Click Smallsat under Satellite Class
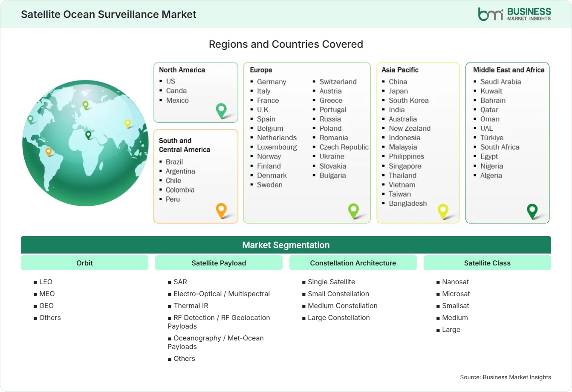The width and height of the screenshot is (572, 392). 456,306
